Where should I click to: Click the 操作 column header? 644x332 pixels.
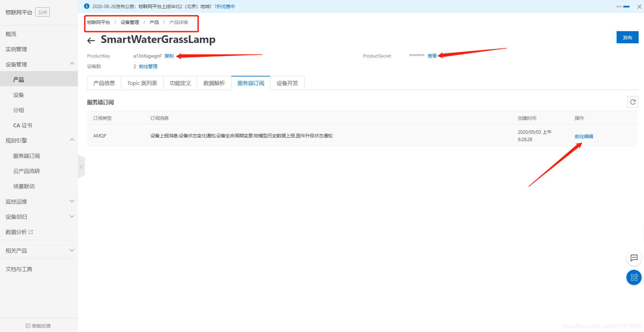click(579, 118)
